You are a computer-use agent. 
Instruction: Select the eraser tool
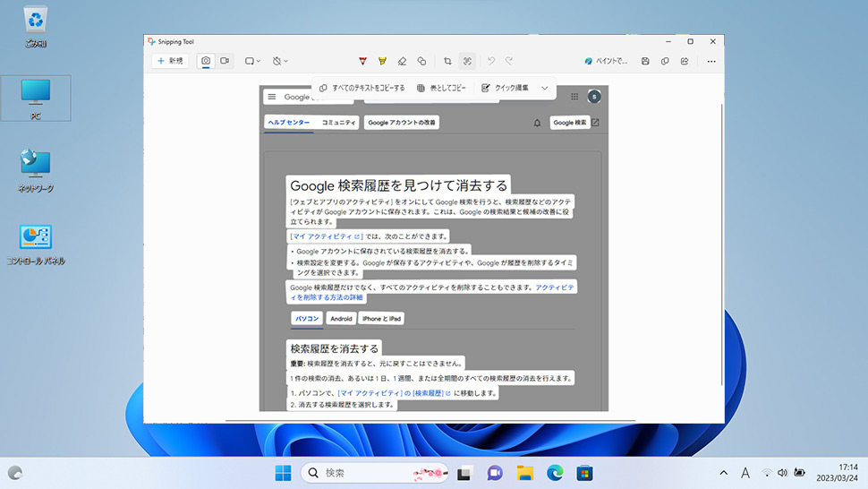(x=402, y=61)
